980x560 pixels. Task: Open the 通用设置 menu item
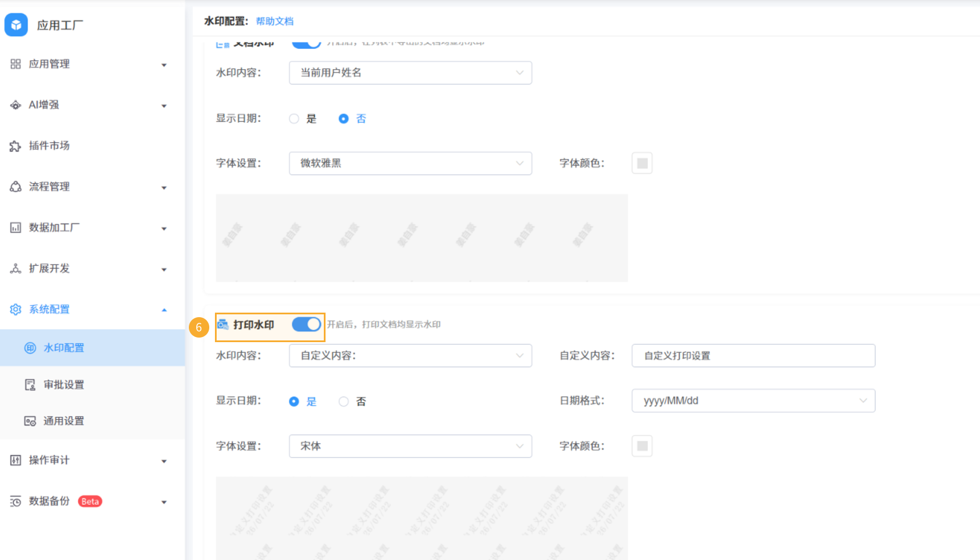tap(92, 421)
